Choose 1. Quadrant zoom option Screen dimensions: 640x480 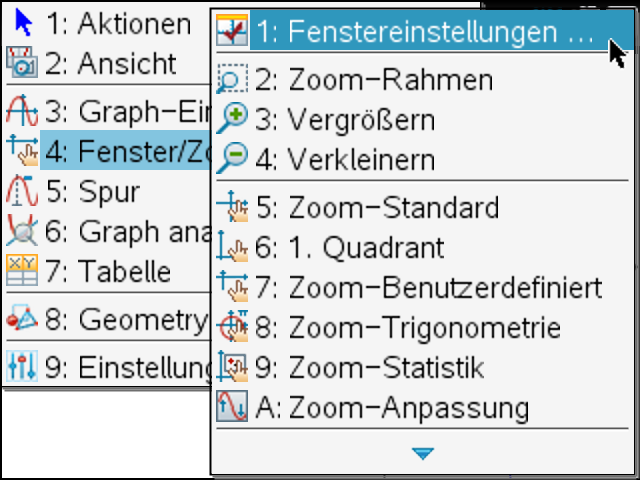[365, 247]
